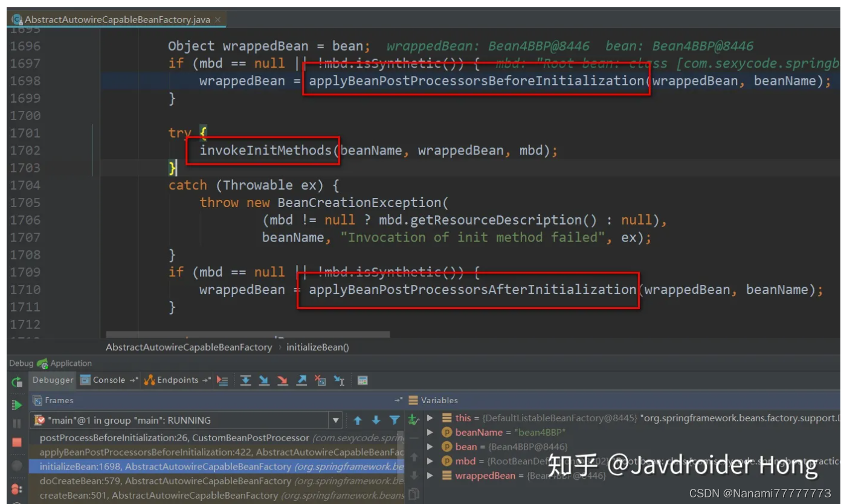The image size is (841, 504).
Task: Click the horizontal scrollbar under the editor
Action: point(248,334)
